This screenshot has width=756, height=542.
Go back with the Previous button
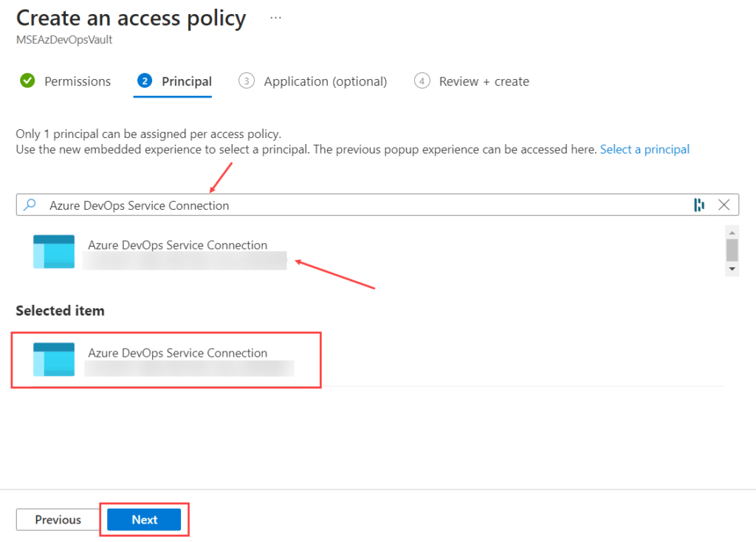58,520
